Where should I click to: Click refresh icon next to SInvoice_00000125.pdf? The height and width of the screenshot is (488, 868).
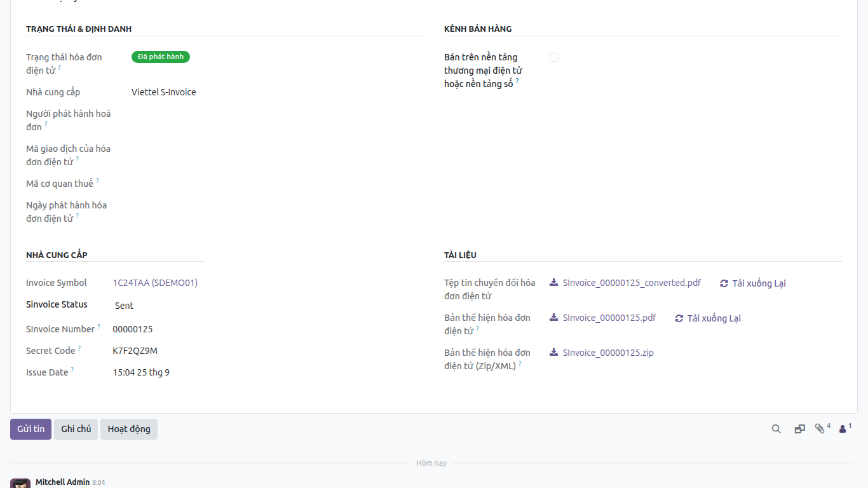(679, 318)
